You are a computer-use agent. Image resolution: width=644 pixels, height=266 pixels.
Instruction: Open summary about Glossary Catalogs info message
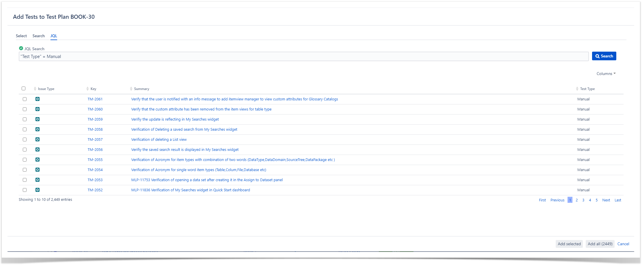coord(235,99)
